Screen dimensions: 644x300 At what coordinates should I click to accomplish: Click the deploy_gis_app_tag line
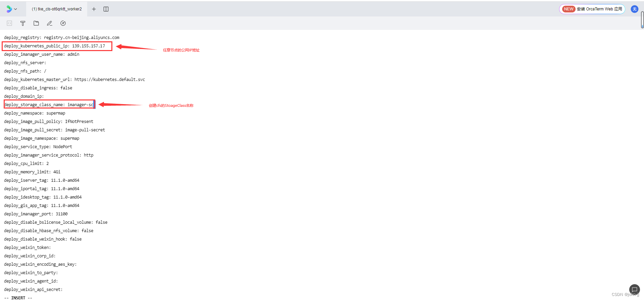(42, 205)
